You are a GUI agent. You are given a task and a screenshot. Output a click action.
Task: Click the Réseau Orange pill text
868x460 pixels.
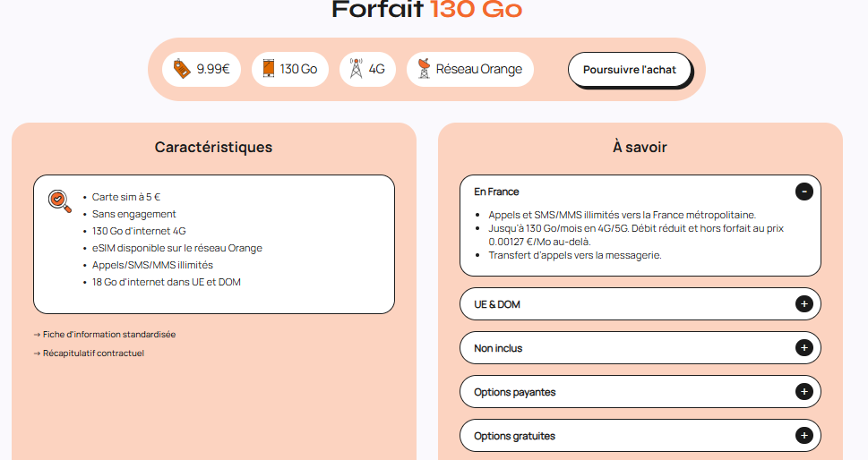tap(479, 69)
